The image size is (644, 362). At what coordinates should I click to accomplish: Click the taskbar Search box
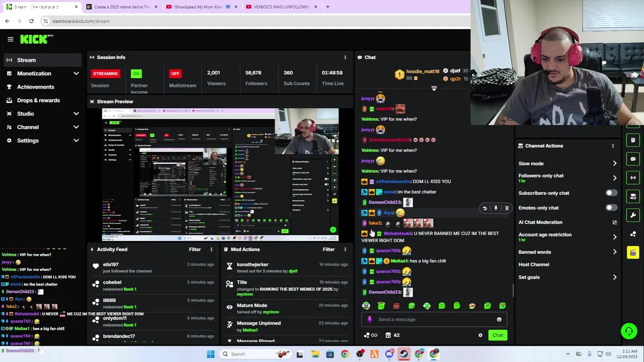(x=255, y=354)
